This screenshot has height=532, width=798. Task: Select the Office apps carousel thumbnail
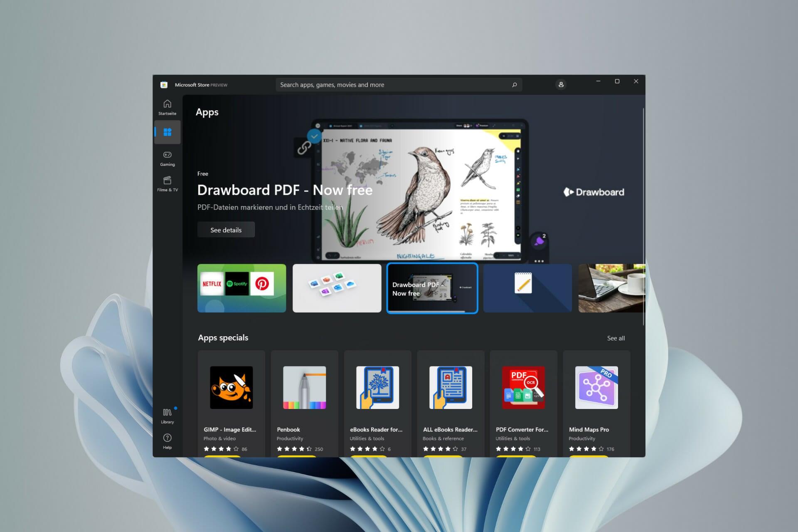pos(337,288)
